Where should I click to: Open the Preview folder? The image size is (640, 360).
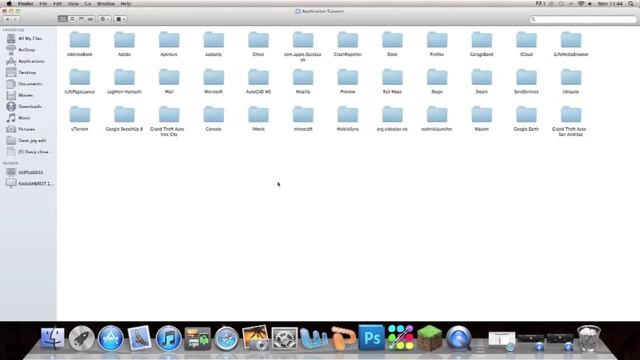(x=348, y=78)
